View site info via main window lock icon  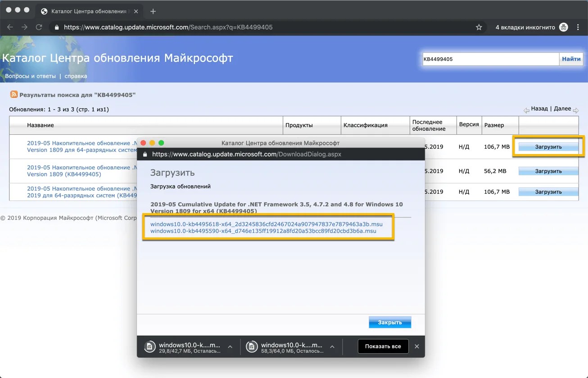coord(57,27)
